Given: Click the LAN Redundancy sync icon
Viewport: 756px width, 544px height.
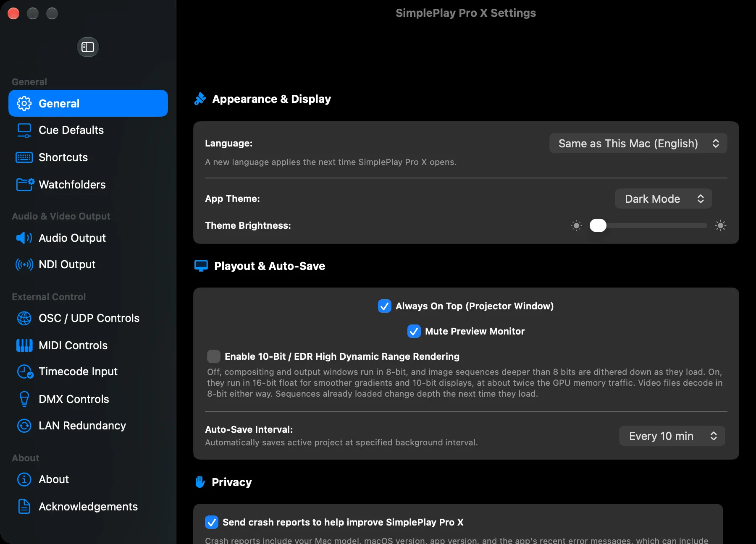Looking at the screenshot, I should (x=24, y=426).
